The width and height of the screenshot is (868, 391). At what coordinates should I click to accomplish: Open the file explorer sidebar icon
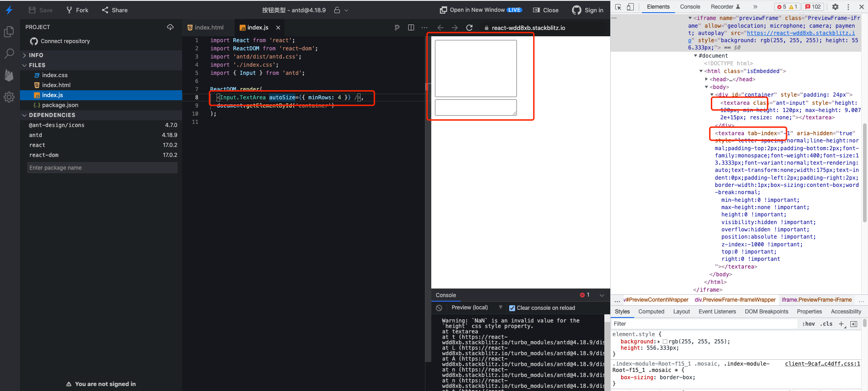pos(9,32)
